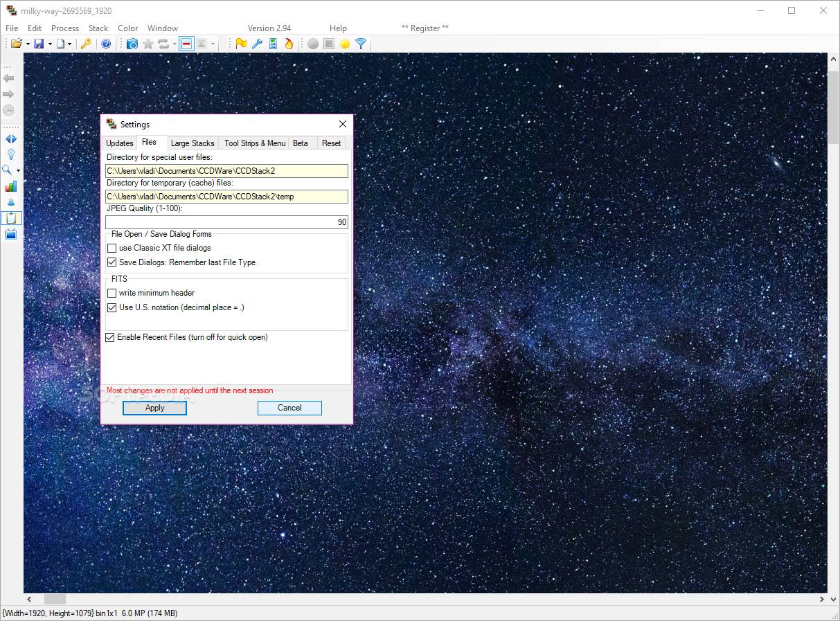Click the ** Register ** menu item

425,28
